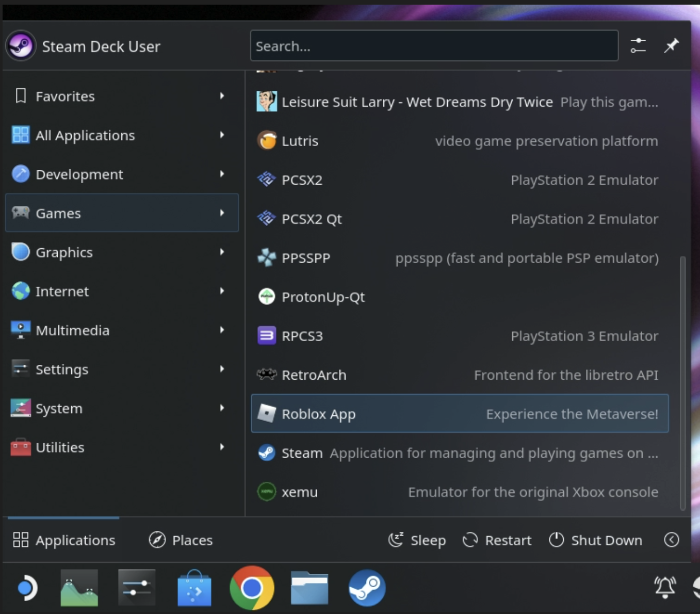The width and height of the screenshot is (700, 614).
Task: Click the Restart button
Action: (x=497, y=540)
